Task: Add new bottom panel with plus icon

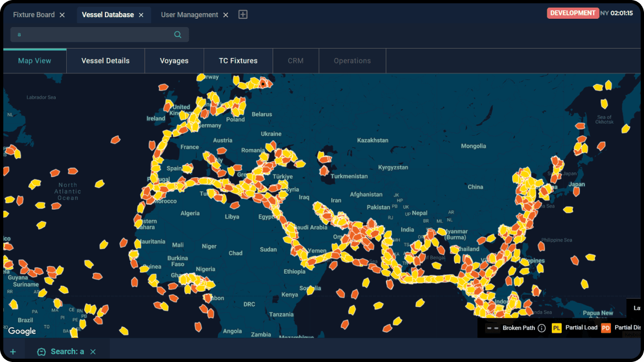Action: (13, 352)
